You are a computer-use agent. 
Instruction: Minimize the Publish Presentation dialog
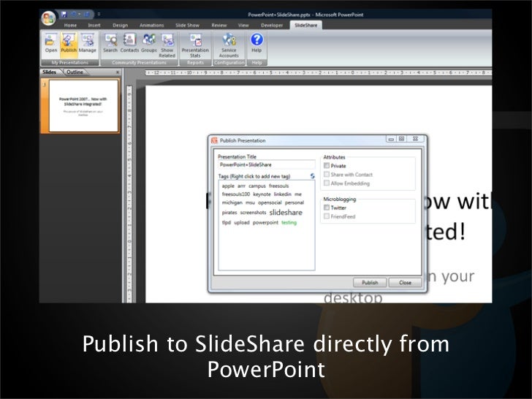point(391,139)
